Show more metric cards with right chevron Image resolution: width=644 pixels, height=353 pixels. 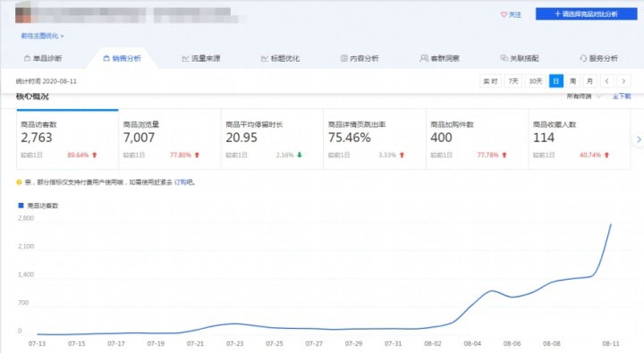coord(639,139)
